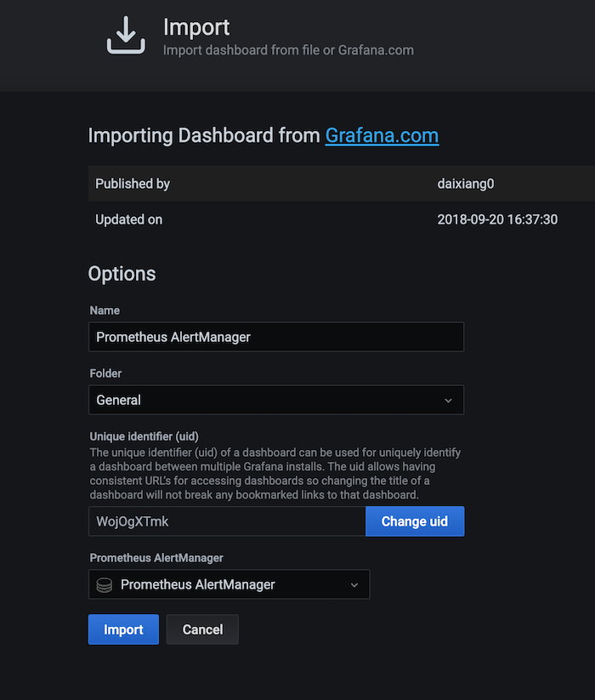Viewport: 595px width, 700px height.
Task: Cancel the dashboard import
Action: click(x=202, y=629)
